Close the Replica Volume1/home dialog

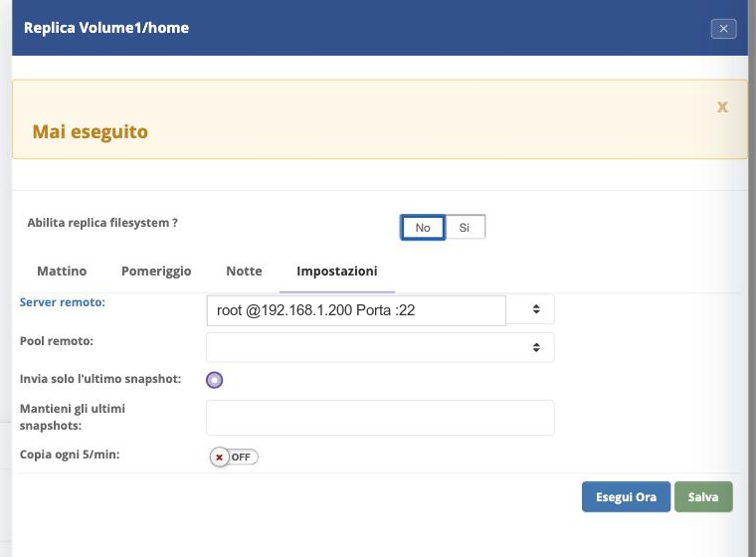pos(723,29)
